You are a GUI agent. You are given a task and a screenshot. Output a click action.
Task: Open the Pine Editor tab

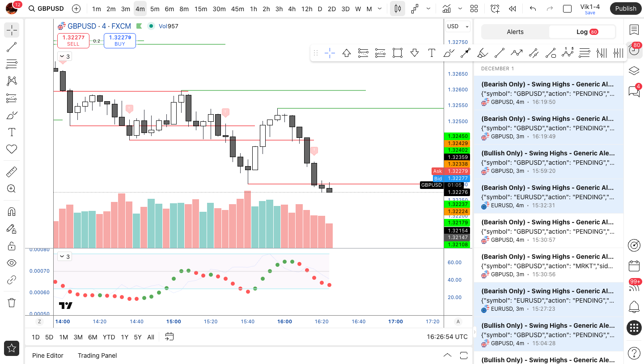click(48, 355)
